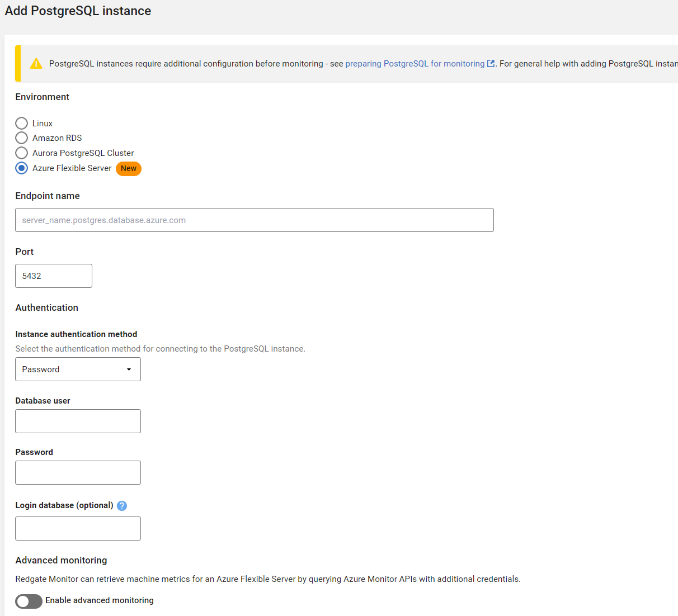Enable advanced monitoring toggle switch
678x616 pixels.
pyautogui.click(x=29, y=601)
